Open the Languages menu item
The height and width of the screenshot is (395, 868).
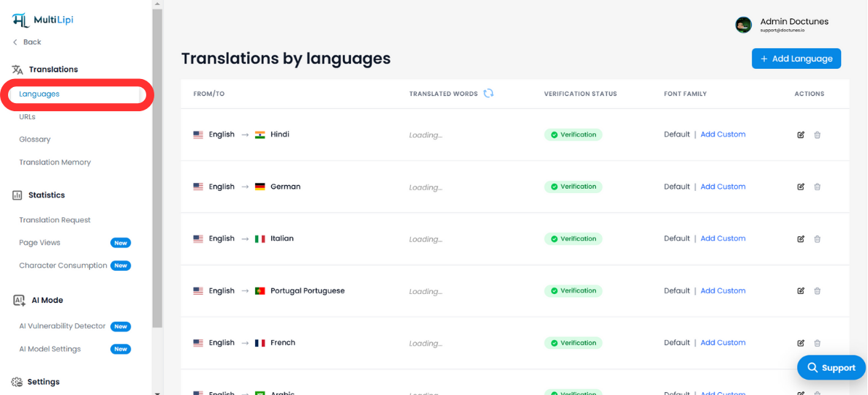(39, 94)
